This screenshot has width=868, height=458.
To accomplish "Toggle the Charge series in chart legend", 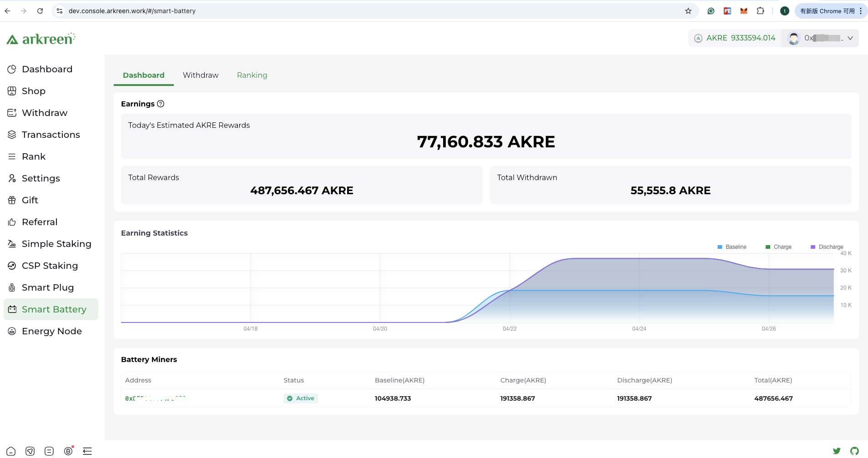I will pos(778,247).
